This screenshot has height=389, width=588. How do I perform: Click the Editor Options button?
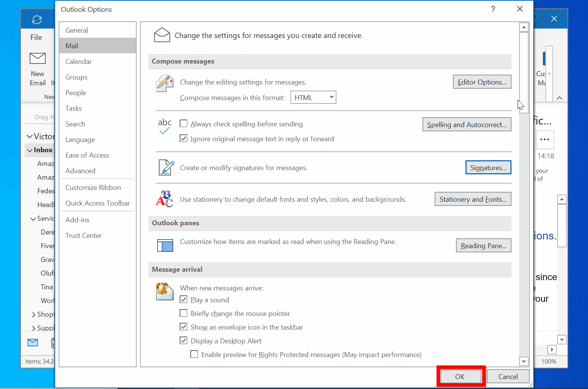coord(482,81)
